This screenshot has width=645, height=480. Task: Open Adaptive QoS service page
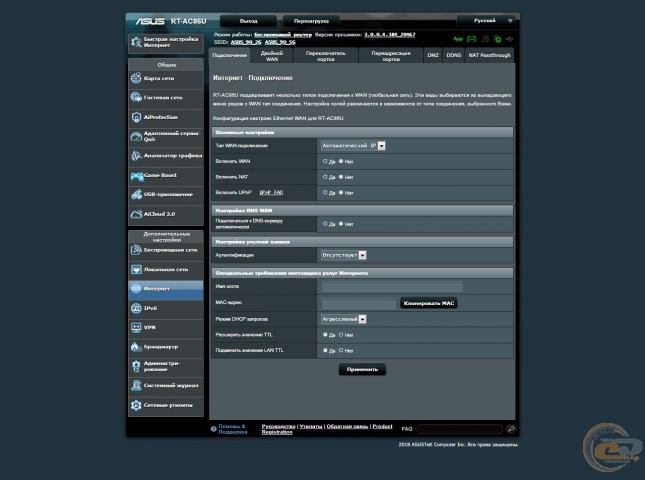(166, 137)
